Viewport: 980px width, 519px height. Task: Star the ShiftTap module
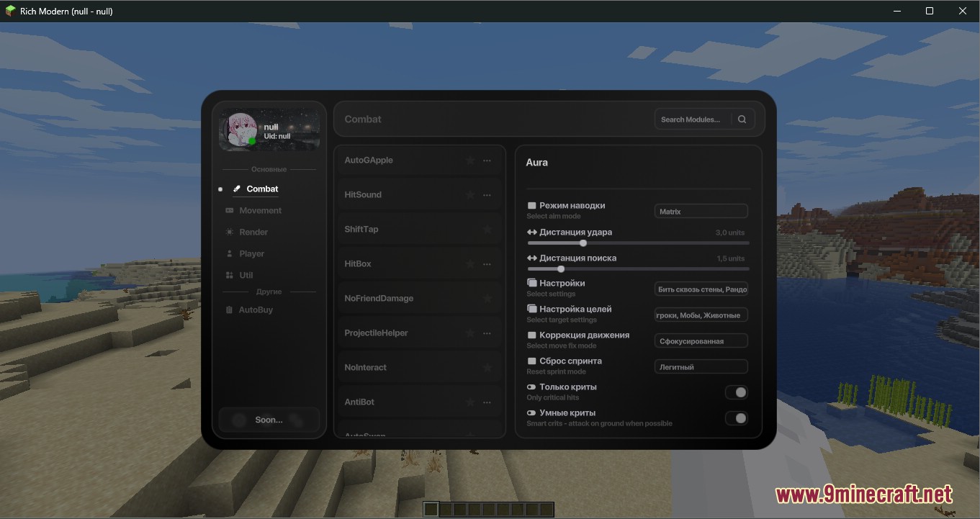487,230
